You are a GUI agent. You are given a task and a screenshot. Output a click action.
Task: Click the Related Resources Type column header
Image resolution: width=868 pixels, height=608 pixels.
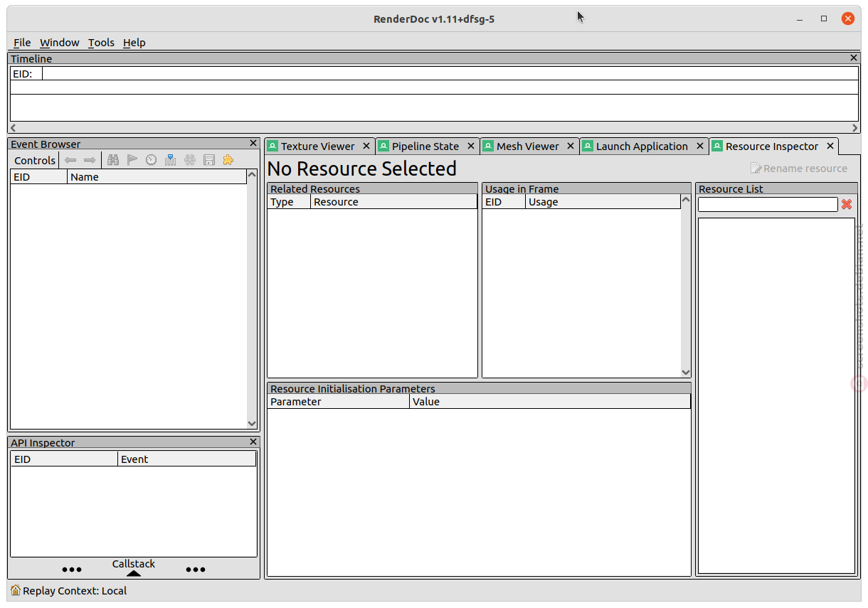click(289, 202)
